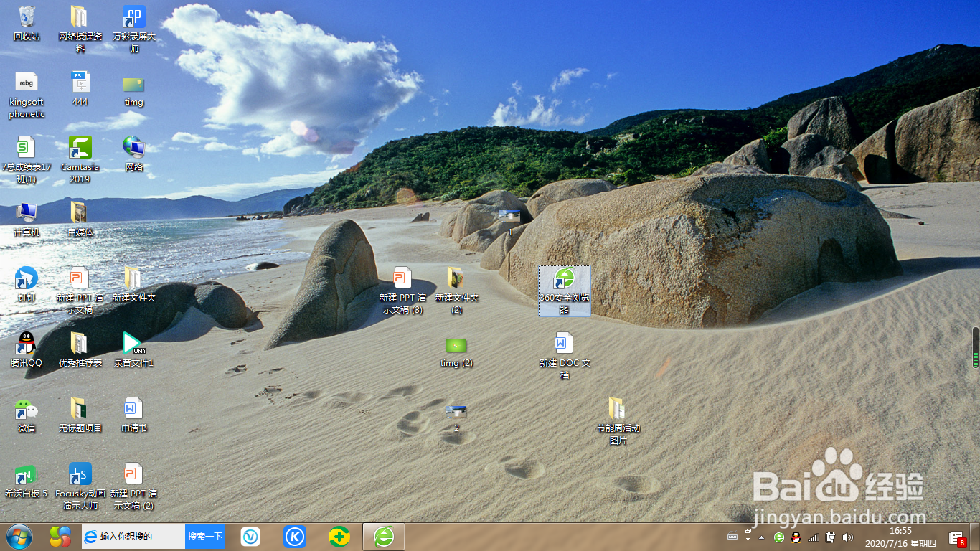Select the 新建 PPT 演示文稿 (2) file
The height and width of the screenshot is (551, 980).
pos(133,486)
